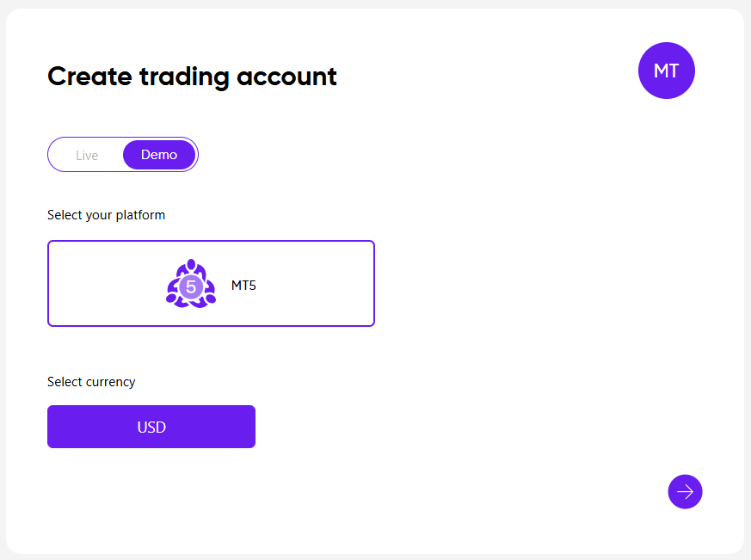
Task: Choose the MT5 platform card
Action: 211,283
